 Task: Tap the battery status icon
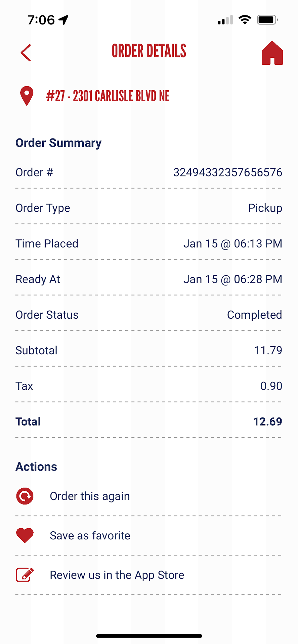[x=267, y=20]
